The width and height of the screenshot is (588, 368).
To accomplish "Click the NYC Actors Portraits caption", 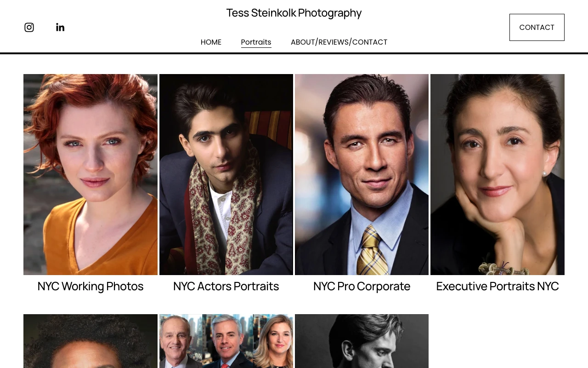I will [226, 286].
